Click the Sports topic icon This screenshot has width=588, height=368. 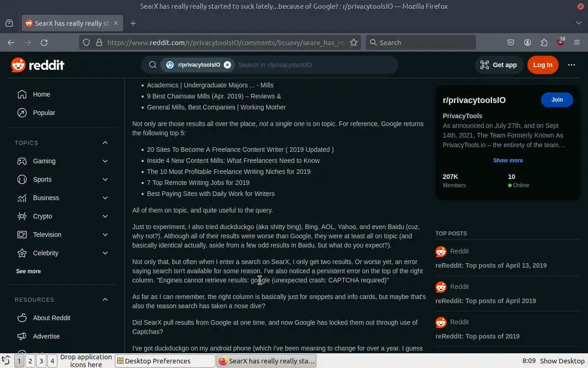click(x=22, y=179)
